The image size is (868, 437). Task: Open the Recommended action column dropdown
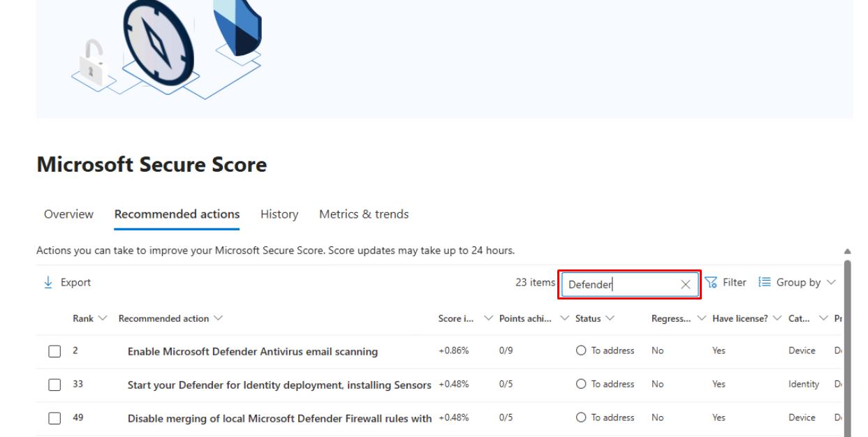click(219, 319)
